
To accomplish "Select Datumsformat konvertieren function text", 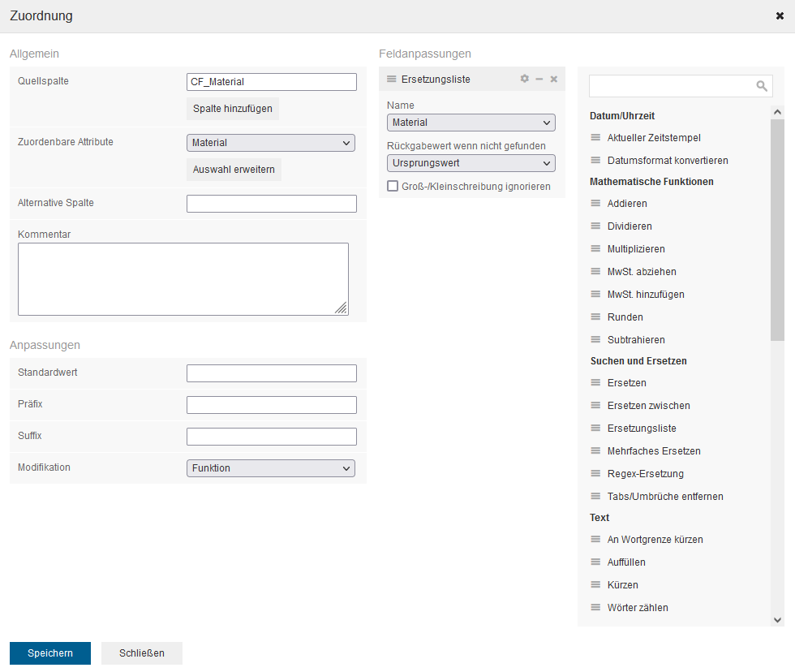I will pyautogui.click(x=668, y=160).
